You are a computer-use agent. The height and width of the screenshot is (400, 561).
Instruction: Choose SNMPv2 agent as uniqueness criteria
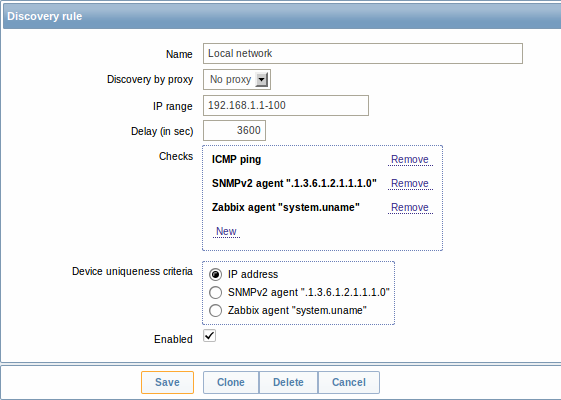[215, 293]
